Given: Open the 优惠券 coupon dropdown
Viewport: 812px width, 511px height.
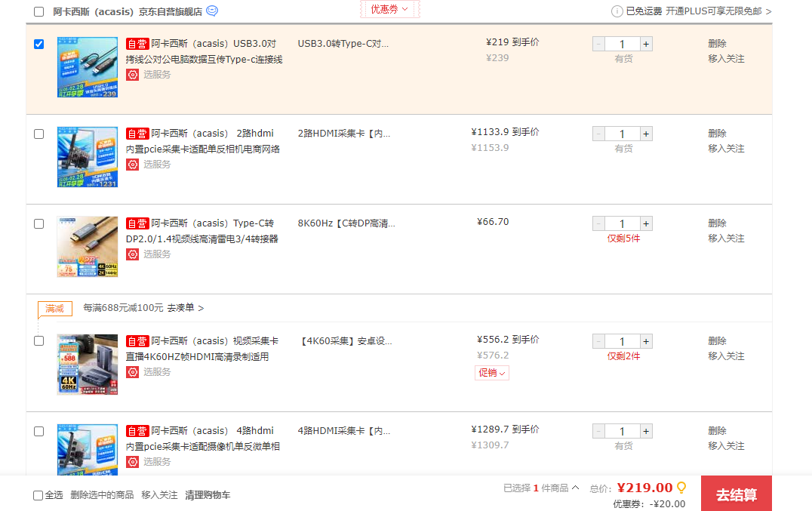Looking at the screenshot, I should coord(389,9).
